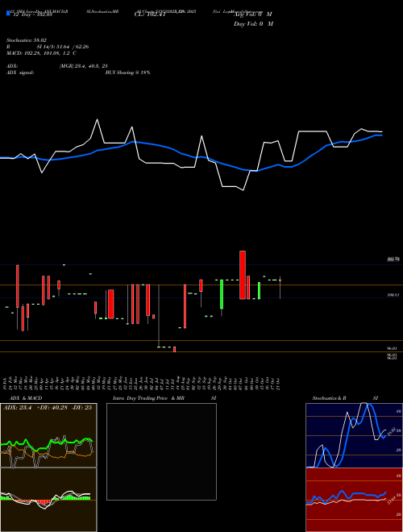Click the white price line peak above the SMA
This screenshot has width=403, height=532.
tap(98, 119)
